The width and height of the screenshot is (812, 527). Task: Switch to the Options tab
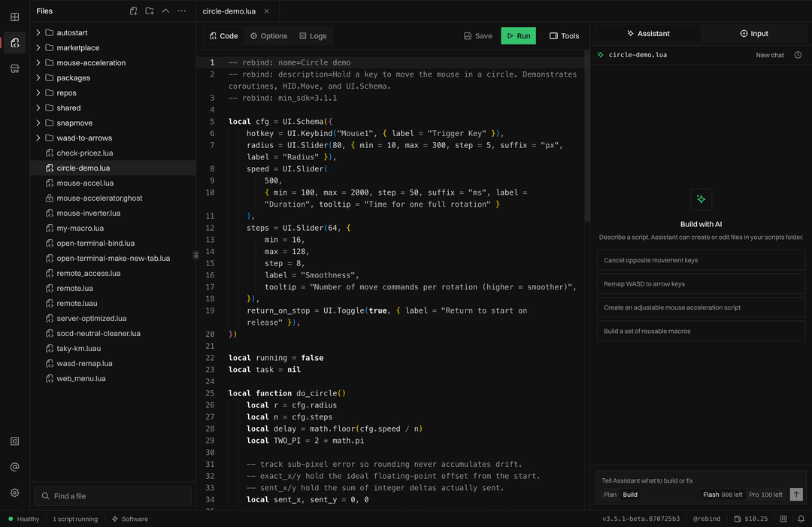point(268,36)
